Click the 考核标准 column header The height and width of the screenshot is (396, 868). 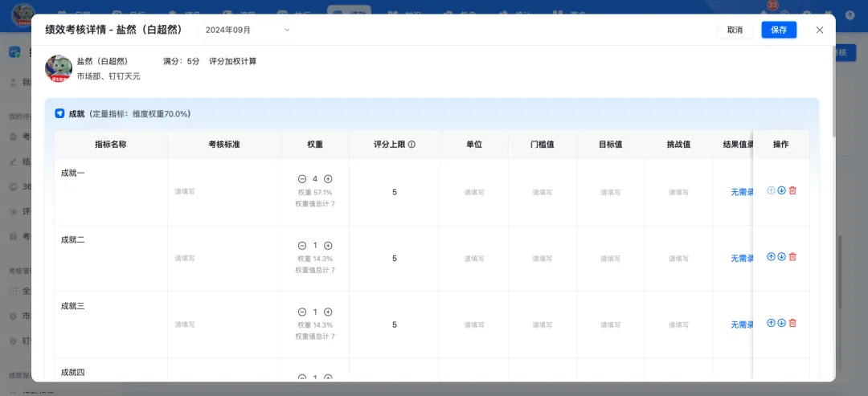(x=224, y=145)
